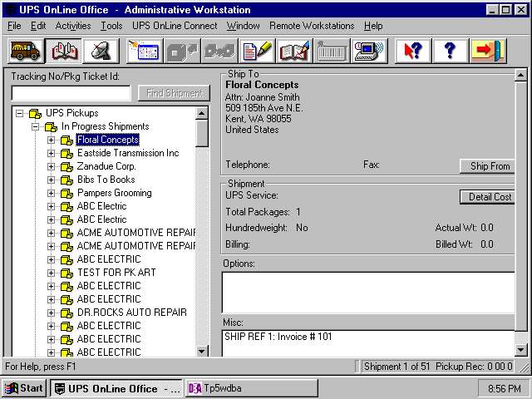The height and width of the screenshot is (399, 532).
Task: Collapse the In Progress Shipments node
Action: pyautogui.click(x=35, y=127)
